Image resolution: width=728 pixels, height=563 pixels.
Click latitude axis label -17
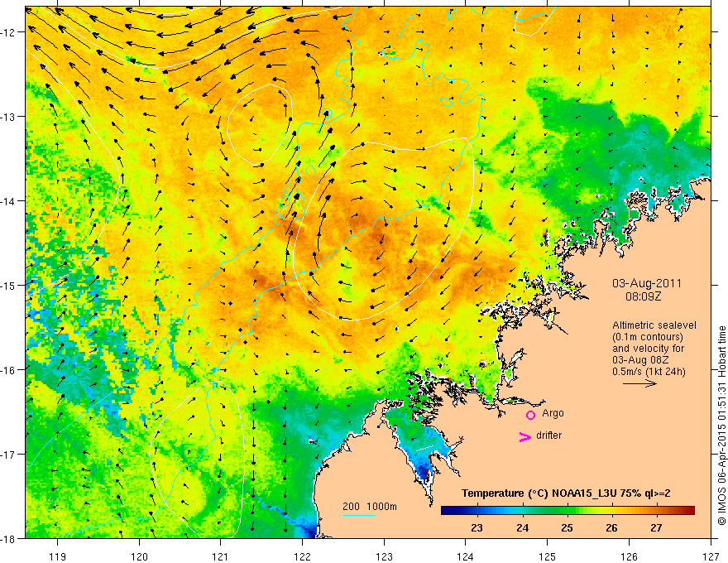8,454
